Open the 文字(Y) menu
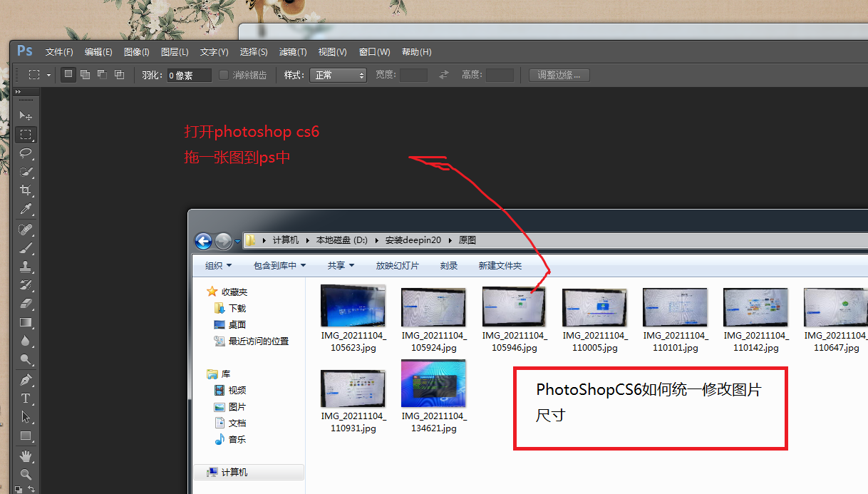The image size is (868, 494). pyautogui.click(x=215, y=52)
